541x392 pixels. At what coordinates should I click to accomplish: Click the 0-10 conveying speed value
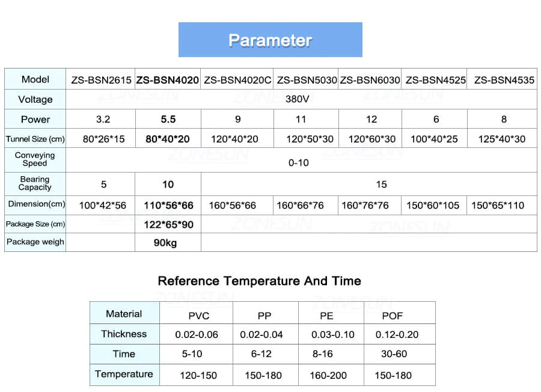coord(298,163)
